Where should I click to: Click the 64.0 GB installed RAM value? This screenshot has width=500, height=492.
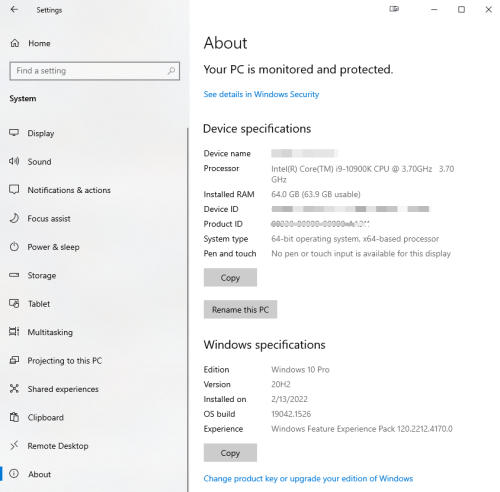point(316,194)
